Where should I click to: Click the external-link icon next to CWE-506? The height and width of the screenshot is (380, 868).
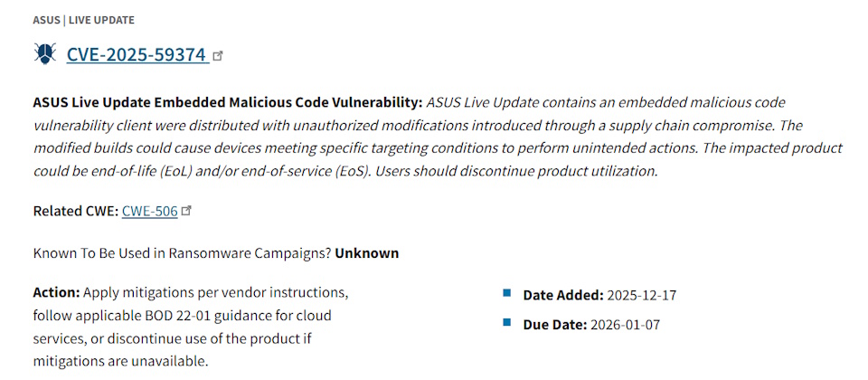click(187, 210)
